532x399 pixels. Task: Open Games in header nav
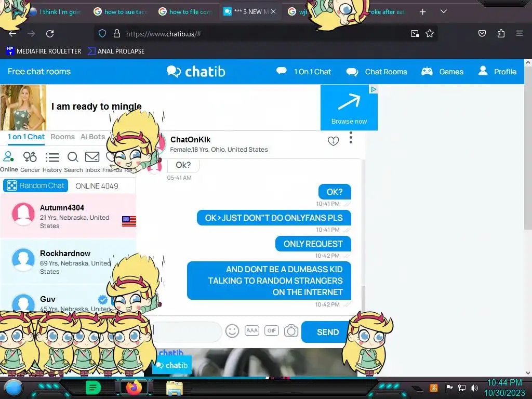pyautogui.click(x=442, y=72)
